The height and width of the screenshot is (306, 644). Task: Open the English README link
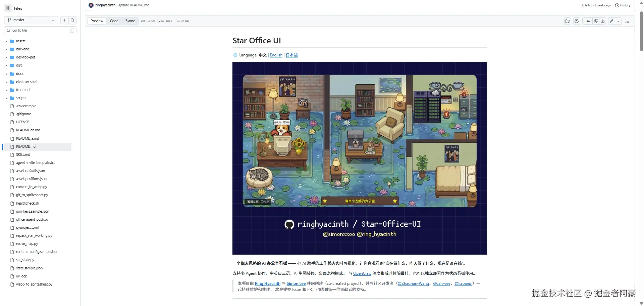276,55
